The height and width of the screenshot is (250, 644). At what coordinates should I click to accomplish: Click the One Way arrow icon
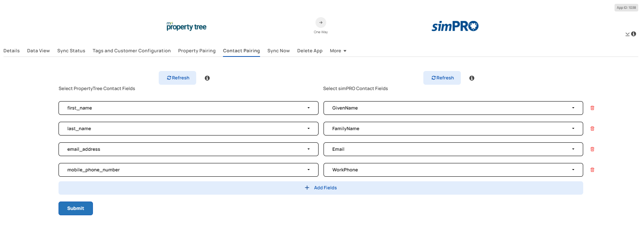pyautogui.click(x=321, y=23)
